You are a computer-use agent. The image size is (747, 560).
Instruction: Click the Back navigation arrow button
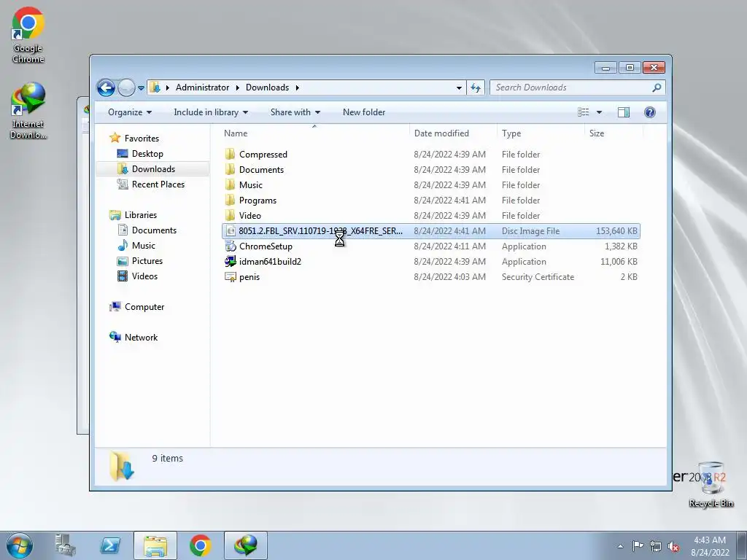coord(106,87)
